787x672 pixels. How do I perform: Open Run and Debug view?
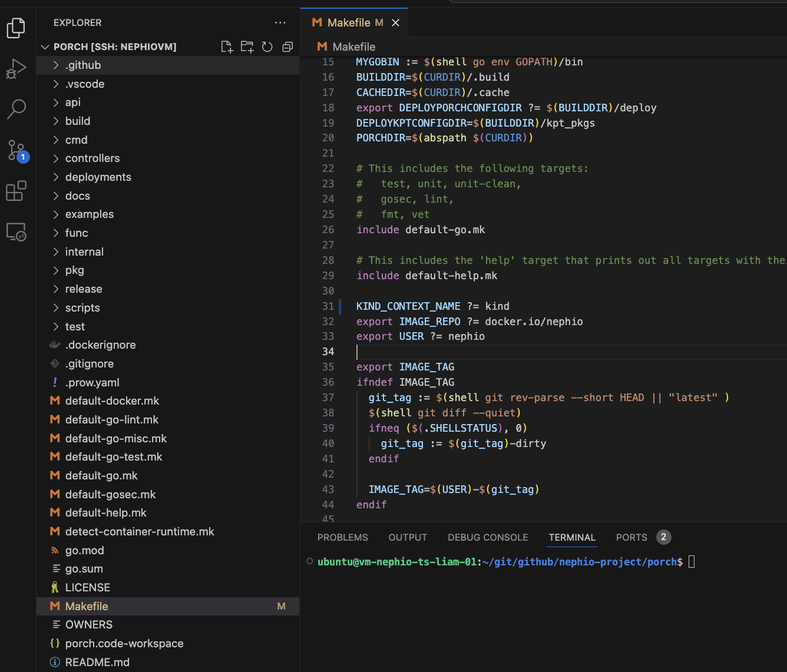tap(16, 69)
